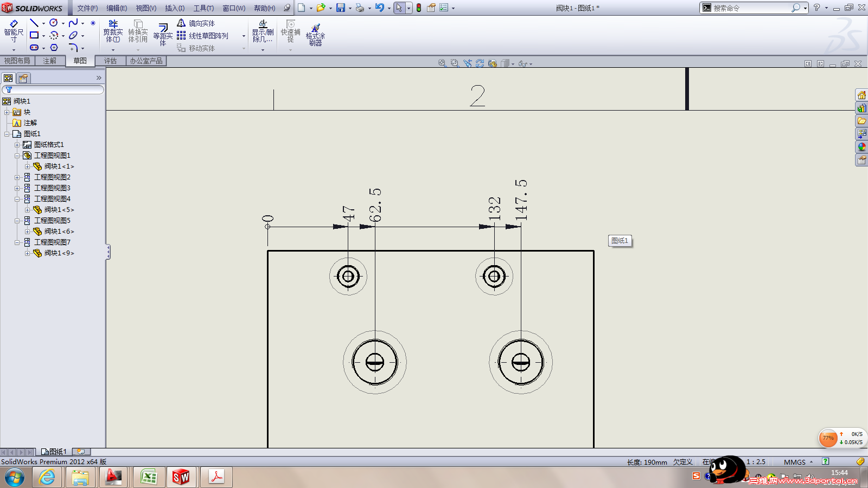Select the Spline sketch tool
The width and height of the screenshot is (868, 488).
tap(73, 23)
